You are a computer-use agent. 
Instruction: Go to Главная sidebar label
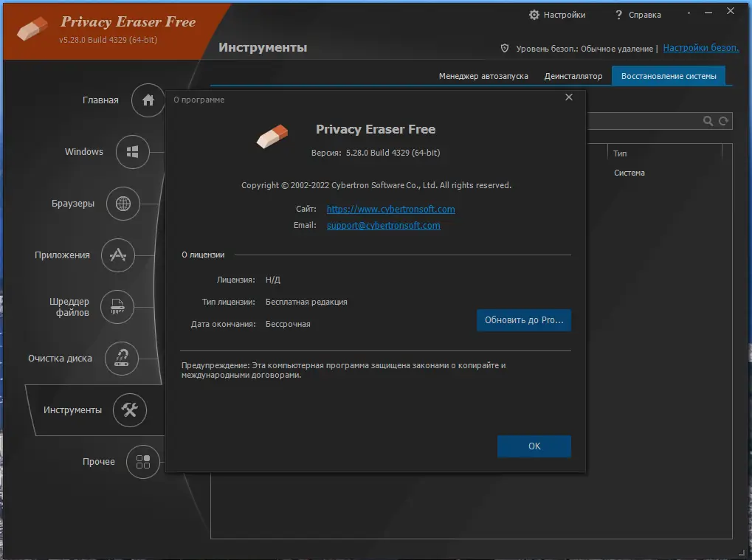pyautogui.click(x=100, y=100)
